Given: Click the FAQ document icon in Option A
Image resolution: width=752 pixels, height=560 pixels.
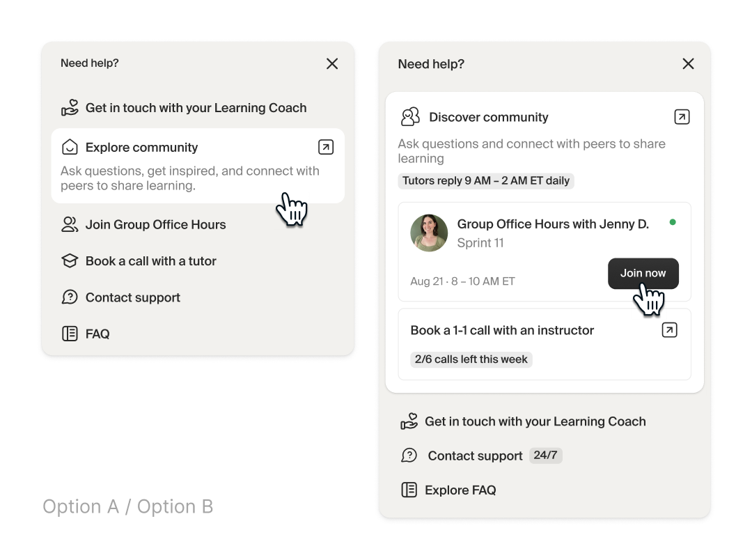Looking at the screenshot, I should point(70,333).
